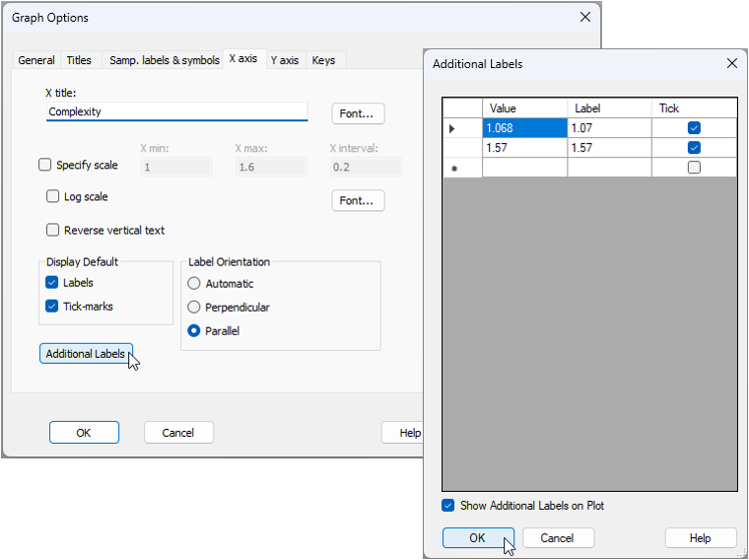Screen dimensions: 749x560
Task: Close the Additional Labels dialog
Action: pos(731,63)
